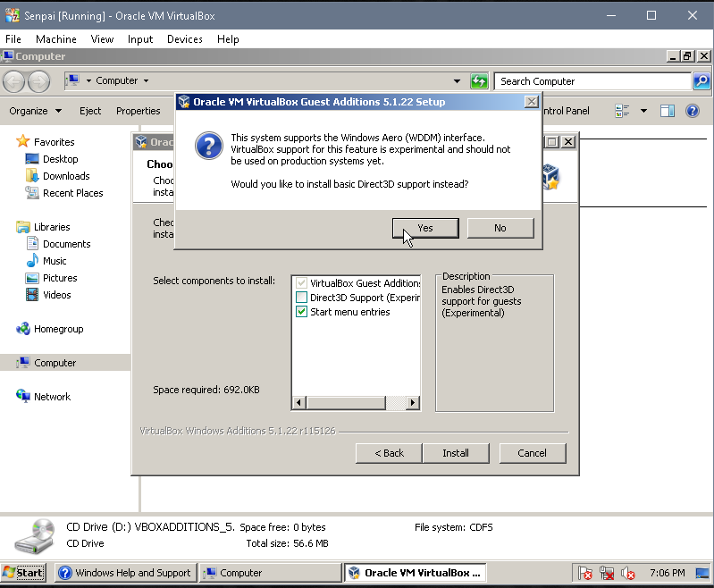Toggle the preview pane icon
This screenshot has height=588, width=714.
[668, 111]
